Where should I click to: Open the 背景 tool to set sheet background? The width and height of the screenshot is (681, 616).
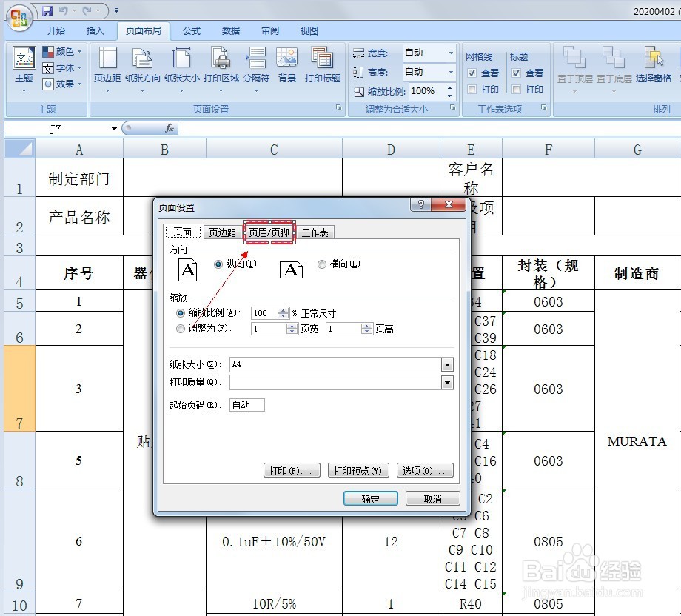click(x=286, y=63)
